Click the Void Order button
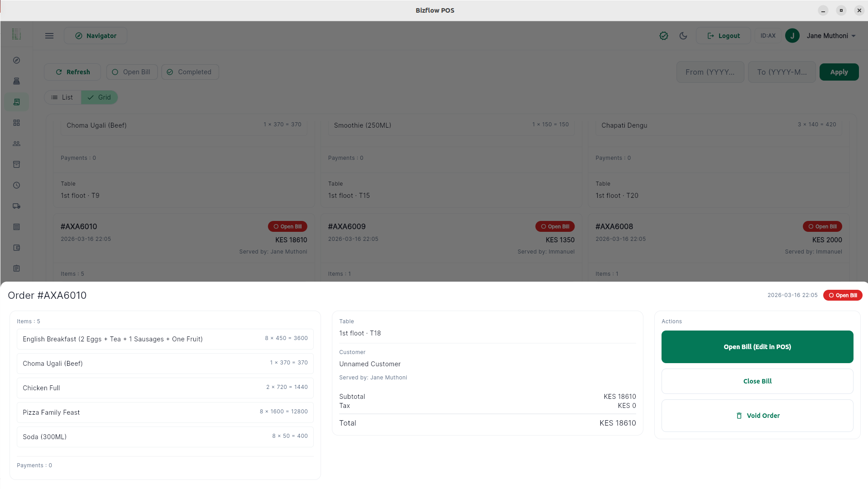The image size is (868, 489). 757,416
